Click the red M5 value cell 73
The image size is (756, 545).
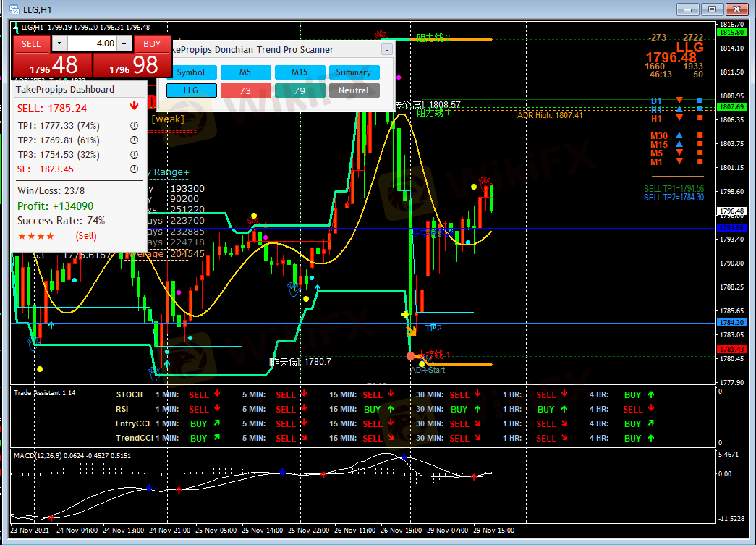(245, 90)
